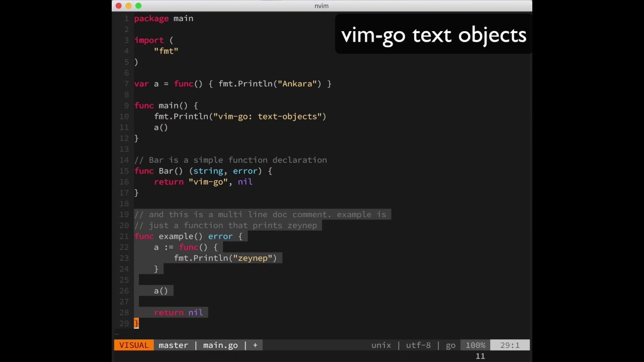Click the VISUAL mode indicator
644x362 pixels.
click(134, 345)
